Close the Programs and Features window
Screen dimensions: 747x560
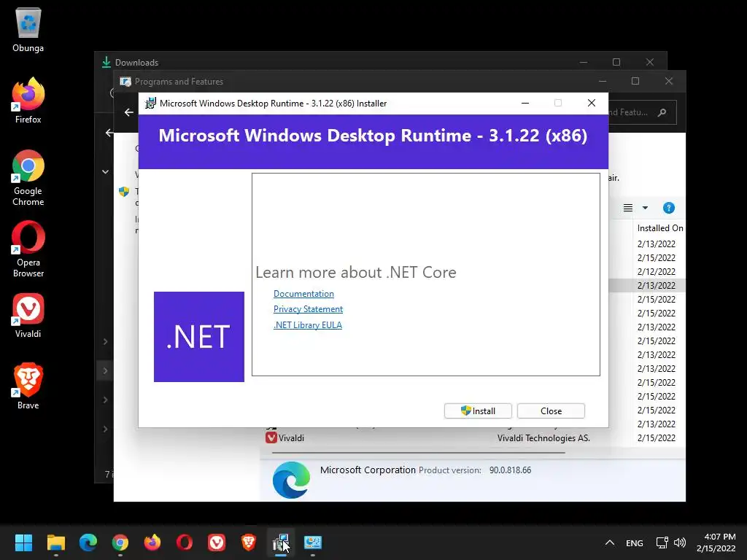coord(669,81)
